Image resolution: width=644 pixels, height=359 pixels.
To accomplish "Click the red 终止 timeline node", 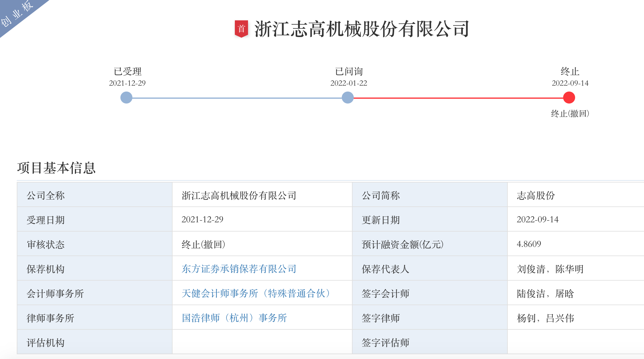I will (569, 98).
